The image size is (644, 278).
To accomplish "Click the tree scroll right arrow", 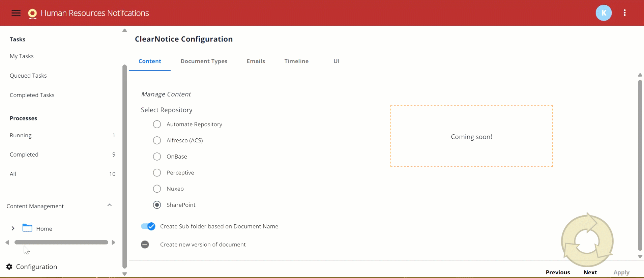I will (x=114, y=242).
